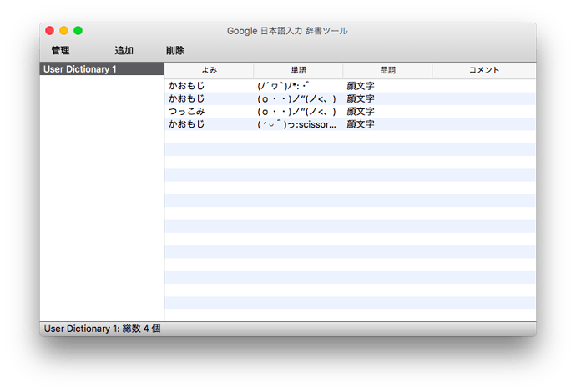Sort by the よみ column header
576x392 pixels.
[209, 70]
